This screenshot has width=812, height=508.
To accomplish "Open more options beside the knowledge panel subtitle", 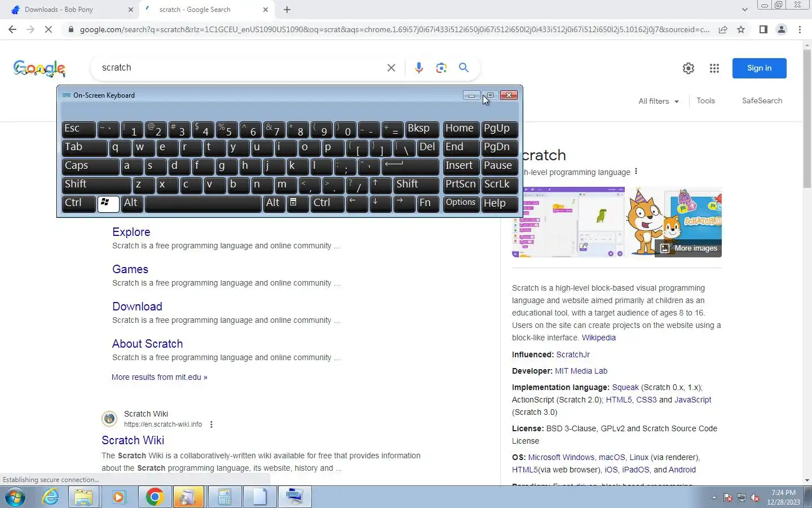I will click(636, 172).
